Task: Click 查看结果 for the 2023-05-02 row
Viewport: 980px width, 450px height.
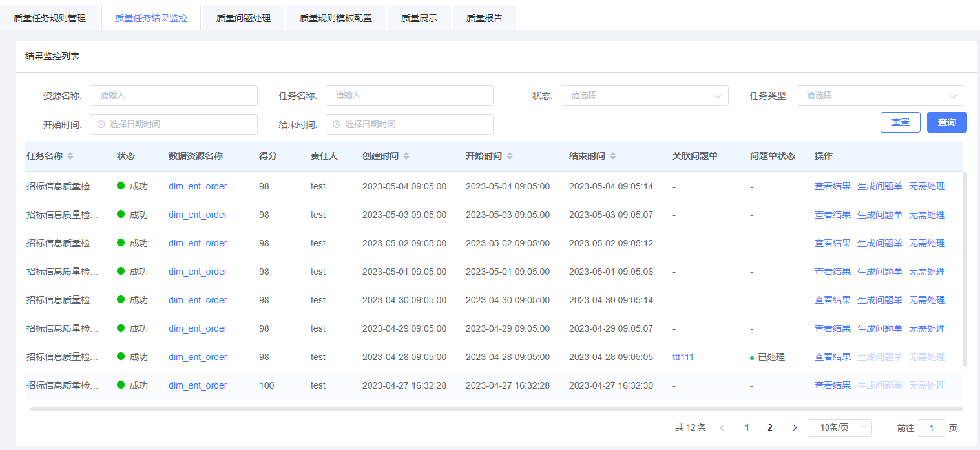Action: click(833, 243)
